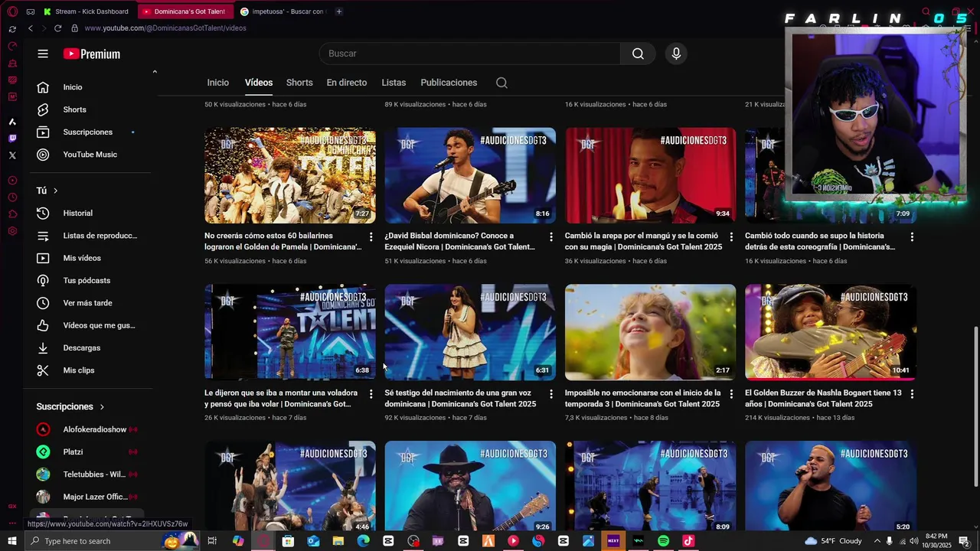Open options for '60 bailarines' video

371,237
